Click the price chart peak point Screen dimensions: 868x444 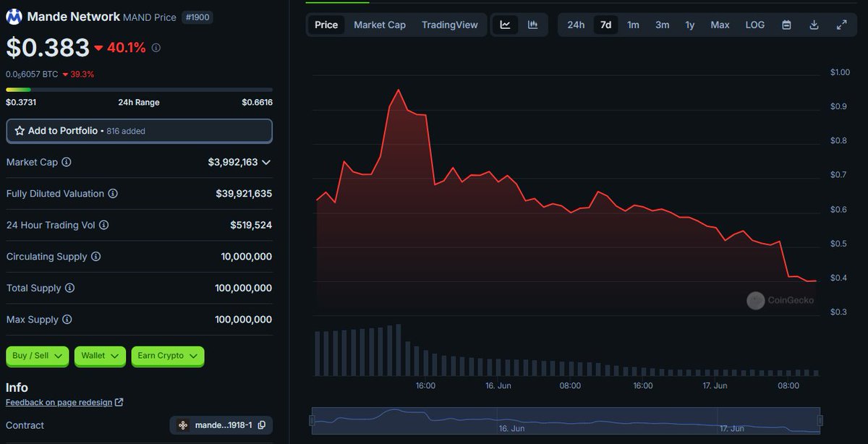pos(399,90)
